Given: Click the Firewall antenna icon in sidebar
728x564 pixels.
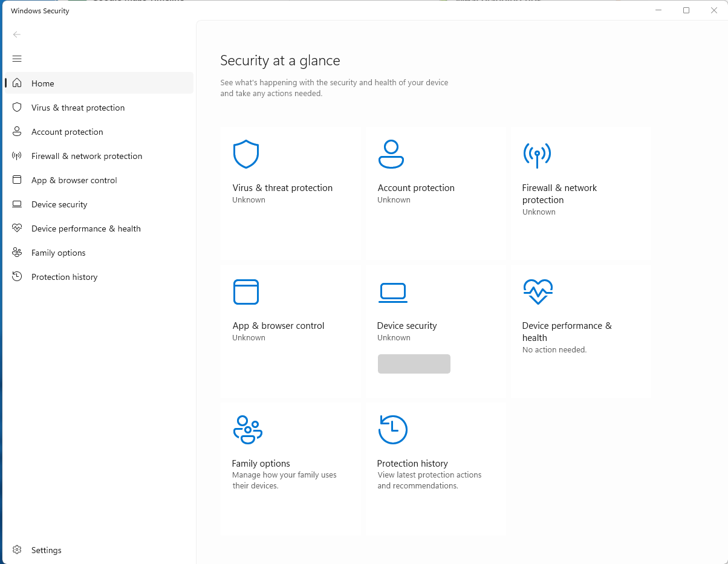Looking at the screenshot, I should 17,155.
